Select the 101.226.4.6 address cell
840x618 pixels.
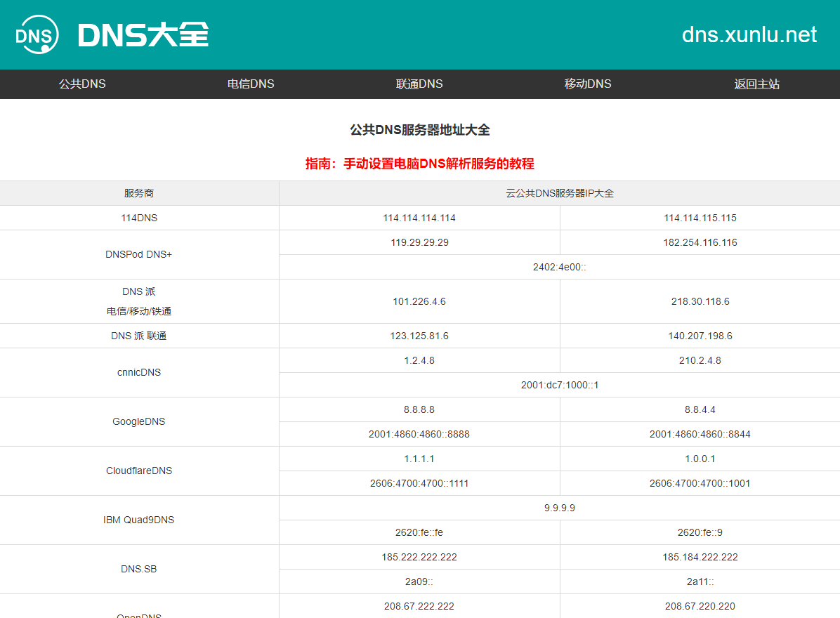[419, 301]
